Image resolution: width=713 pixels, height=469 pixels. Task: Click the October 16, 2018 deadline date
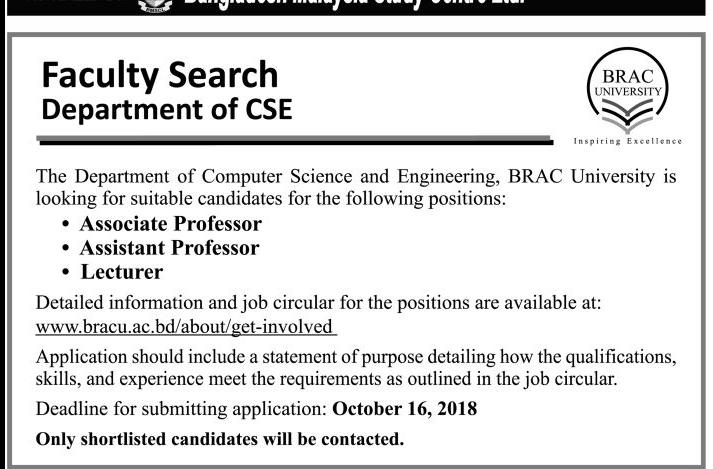[x=404, y=409]
